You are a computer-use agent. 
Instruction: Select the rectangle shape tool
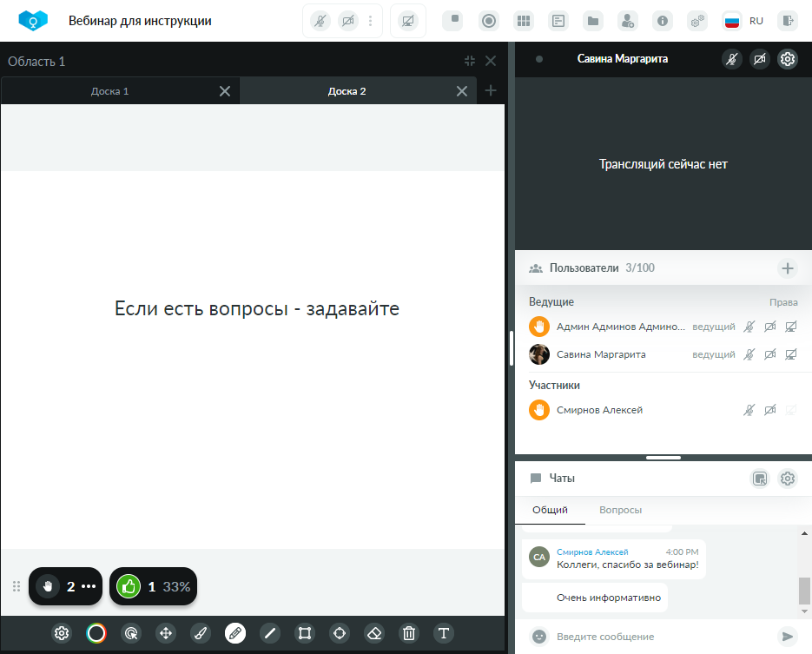coord(305,633)
